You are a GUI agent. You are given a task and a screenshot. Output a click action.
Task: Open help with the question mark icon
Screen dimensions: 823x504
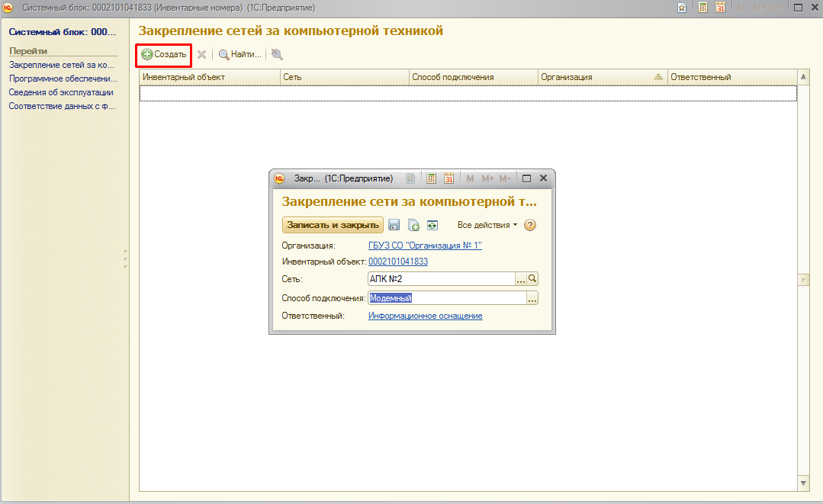(x=530, y=225)
